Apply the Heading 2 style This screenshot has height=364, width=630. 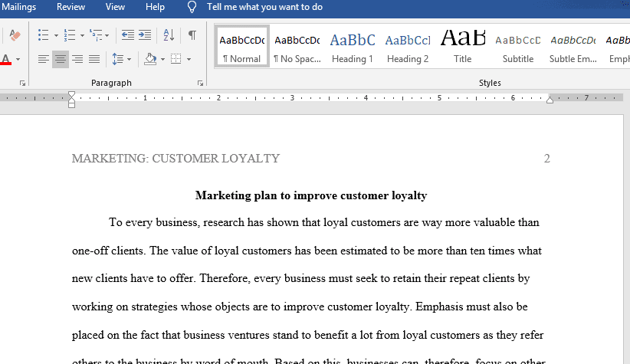408,47
